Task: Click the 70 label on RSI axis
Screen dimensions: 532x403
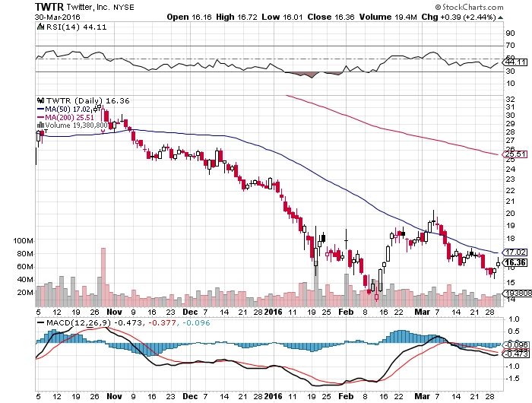Action: [510, 46]
